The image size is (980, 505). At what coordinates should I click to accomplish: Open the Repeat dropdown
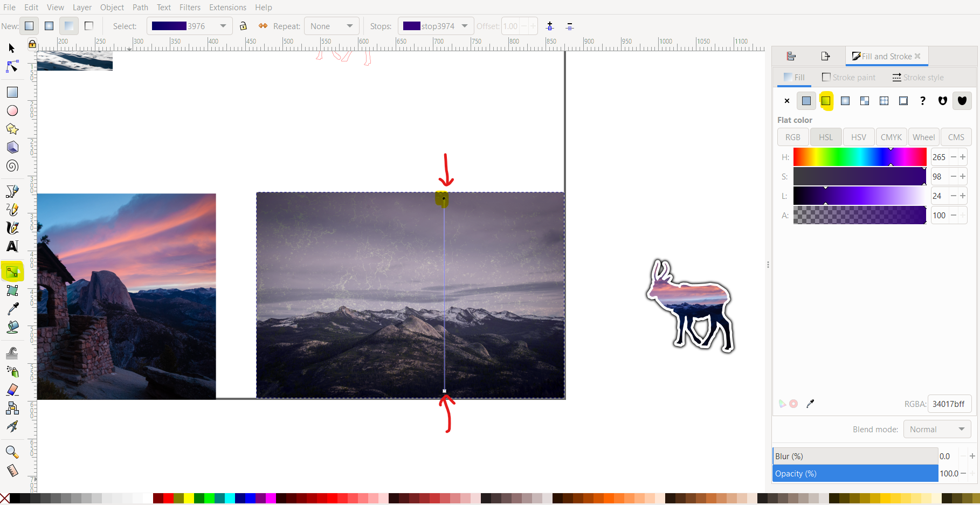pyautogui.click(x=332, y=26)
